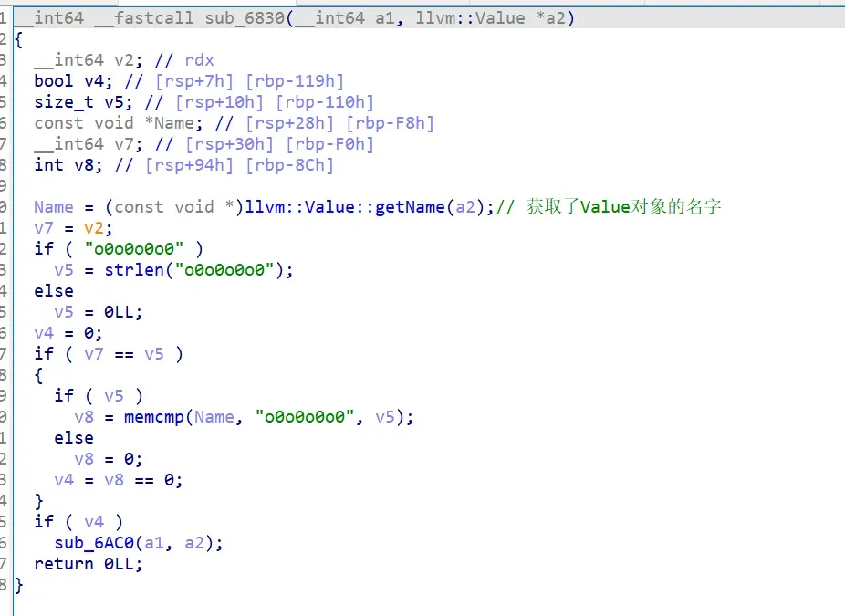This screenshot has height=616, width=845.
Task: Select the 'v5 = 0LL;' assignment
Action: click(98, 312)
